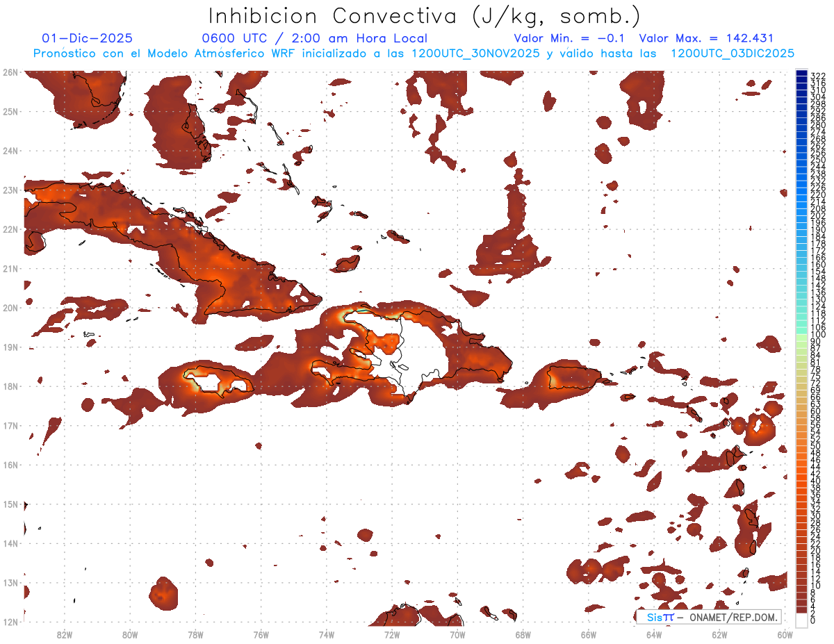Click the 12N latitude axis label

[x=10, y=622]
